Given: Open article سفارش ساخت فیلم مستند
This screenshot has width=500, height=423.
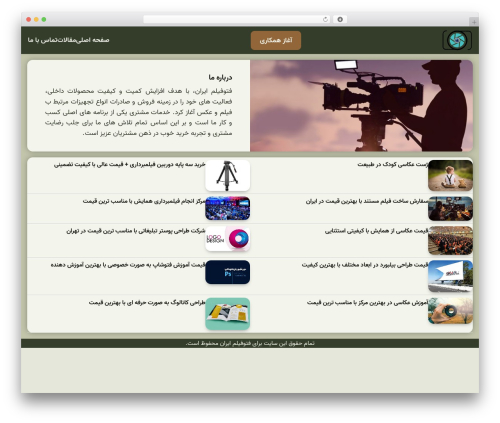Looking at the screenshot, I should pyautogui.click(x=367, y=201).
